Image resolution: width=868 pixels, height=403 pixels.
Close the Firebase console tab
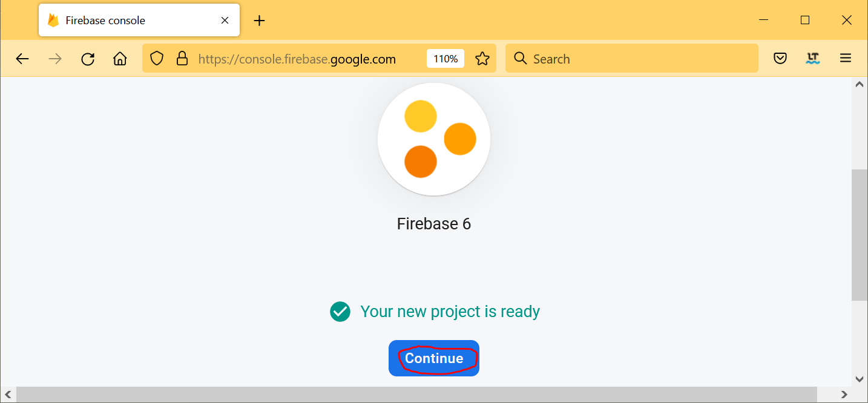point(225,21)
